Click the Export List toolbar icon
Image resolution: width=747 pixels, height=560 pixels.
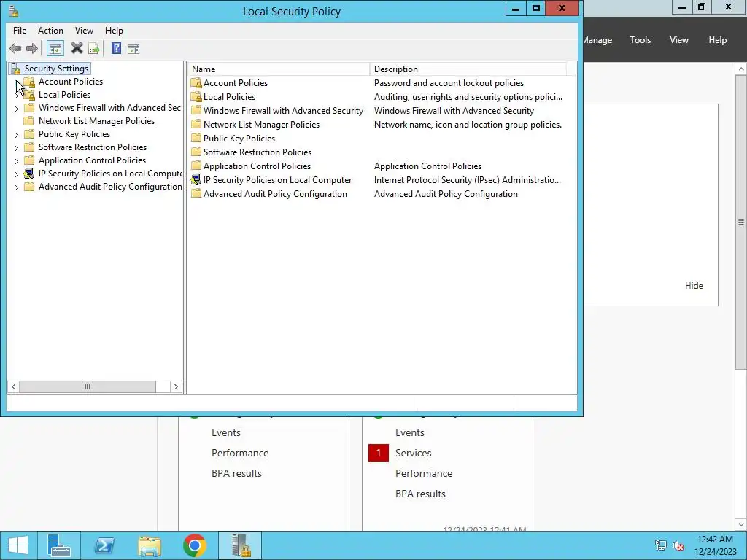click(x=94, y=49)
